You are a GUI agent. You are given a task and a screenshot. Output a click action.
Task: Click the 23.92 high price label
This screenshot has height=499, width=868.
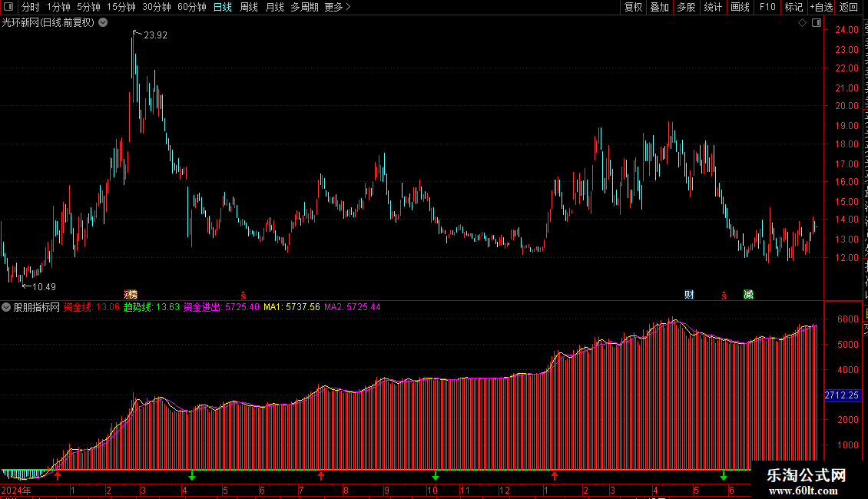(155, 35)
